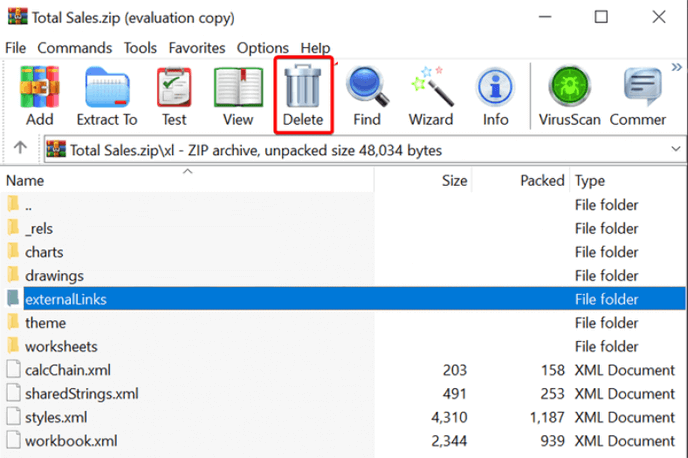Viewport: 688px width, 458px height.
Task: Sort the list by Packed column
Action: [520, 180]
